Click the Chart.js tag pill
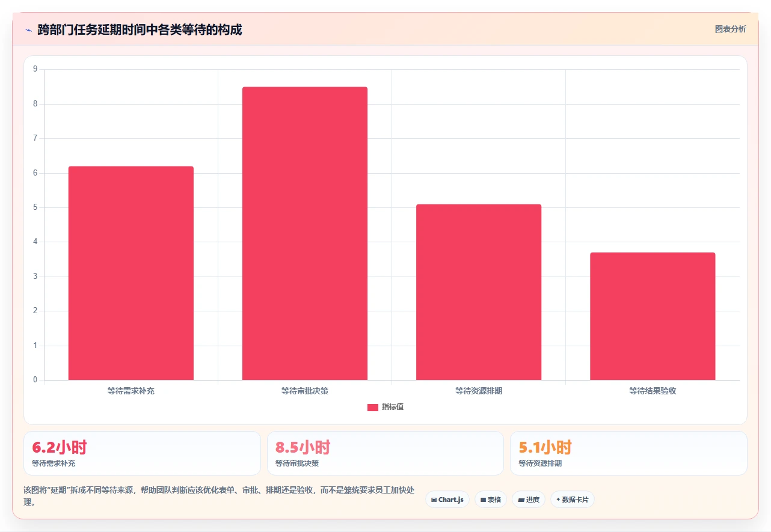 tap(447, 500)
